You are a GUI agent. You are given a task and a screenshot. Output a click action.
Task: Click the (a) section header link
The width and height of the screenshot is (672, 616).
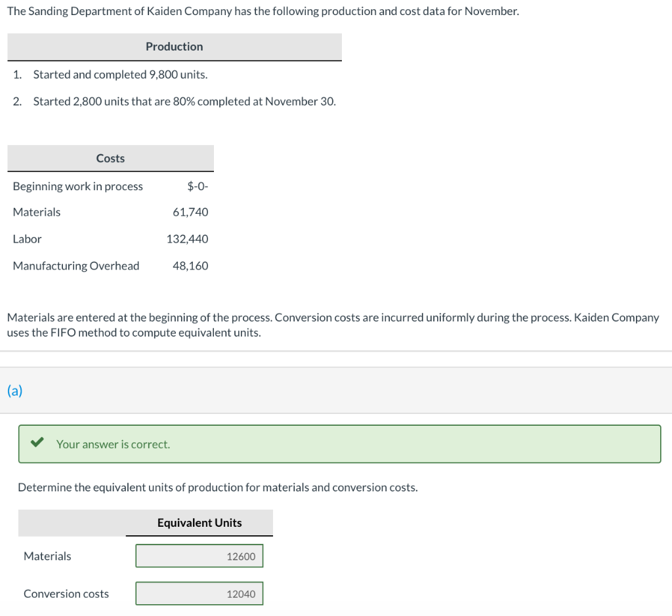(15, 390)
